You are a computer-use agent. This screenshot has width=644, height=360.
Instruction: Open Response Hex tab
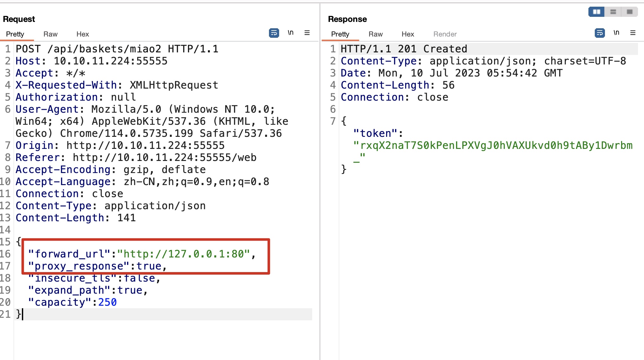[408, 34]
